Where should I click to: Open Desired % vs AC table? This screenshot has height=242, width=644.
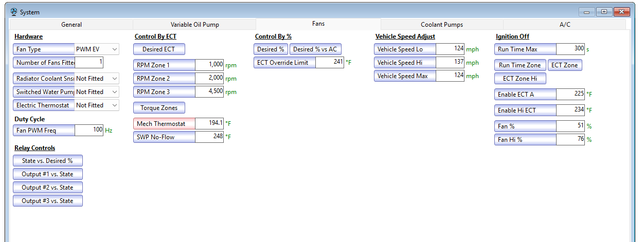(x=315, y=49)
